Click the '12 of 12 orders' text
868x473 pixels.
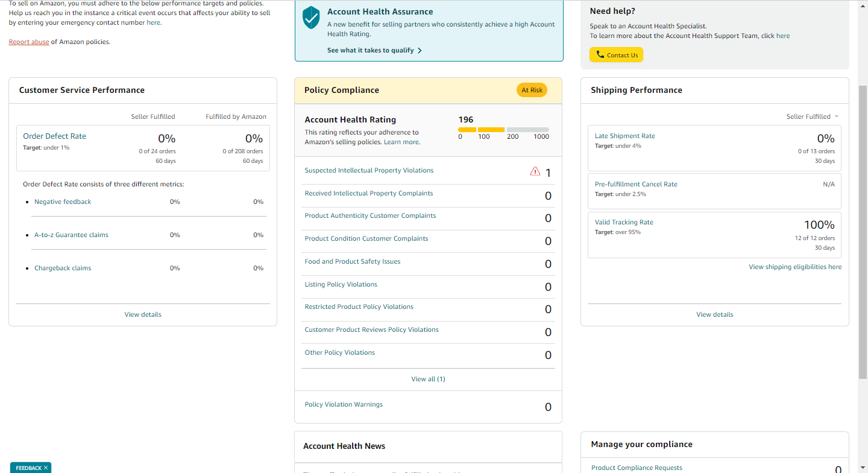[x=815, y=238]
